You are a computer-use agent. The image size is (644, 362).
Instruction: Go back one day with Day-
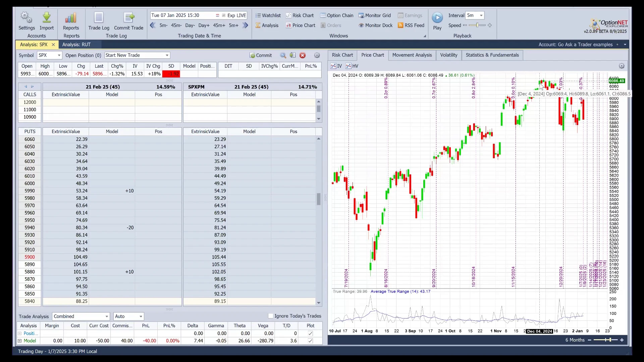click(190, 25)
